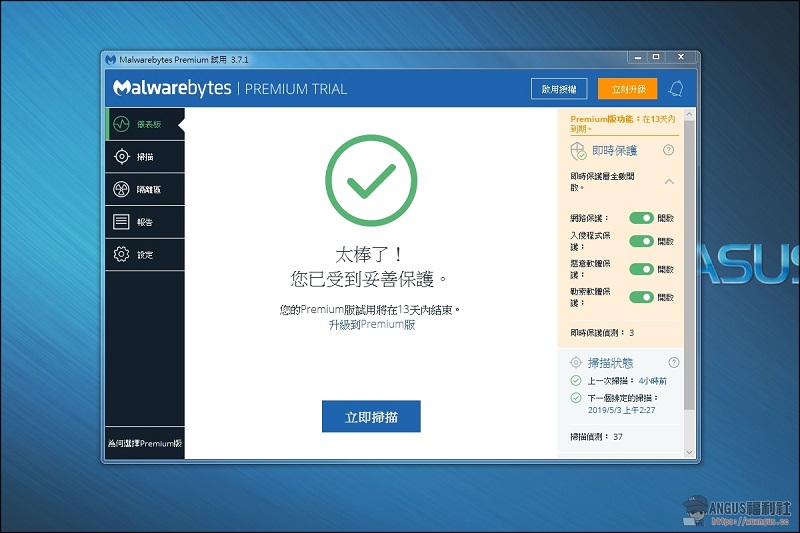Viewport: 800px width, 533px height.
Task: Click the 報告 reports list icon
Action: pos(121,222)
